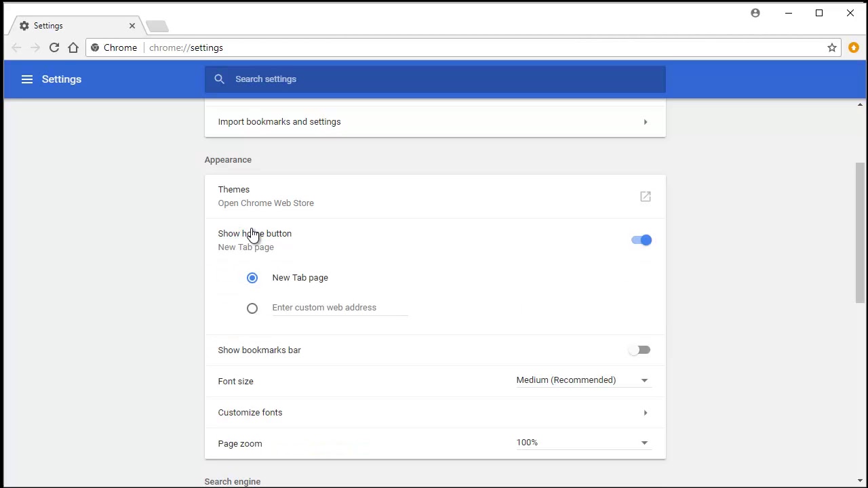This screenshot has height=488, width=868.
Task: Select New Tab page radio option
Action: coord(252,278)
